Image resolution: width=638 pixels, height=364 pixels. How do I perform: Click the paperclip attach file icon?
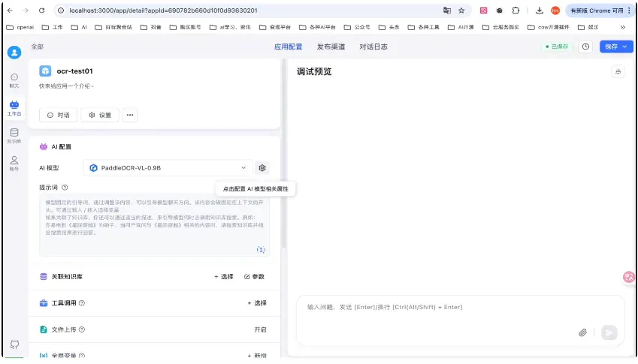(x=582, y=332)
